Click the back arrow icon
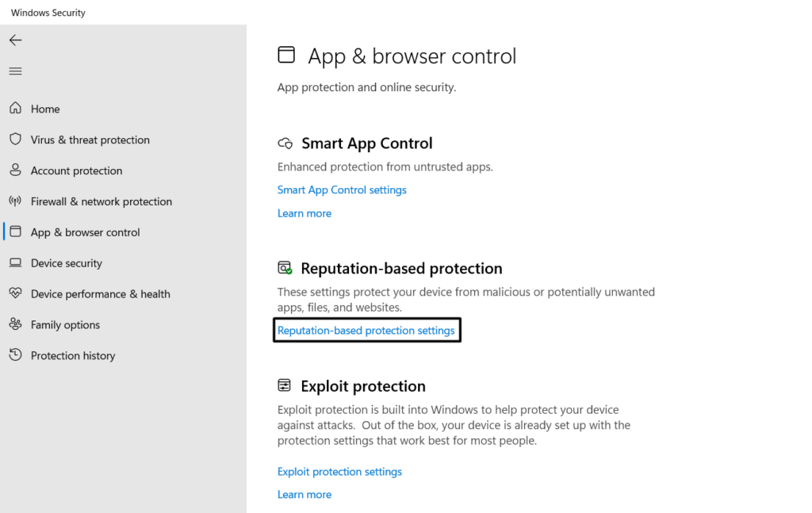 tap(15, 40)
